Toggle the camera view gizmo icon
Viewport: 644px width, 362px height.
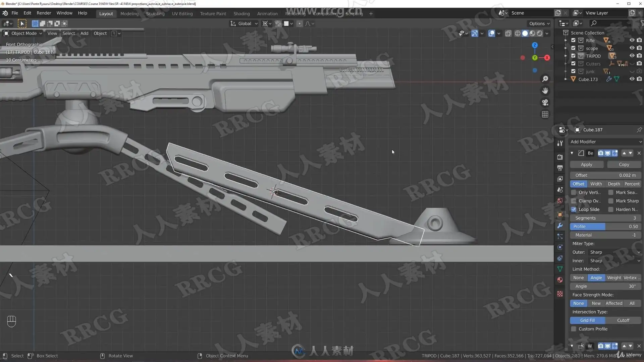pos(545,103)
